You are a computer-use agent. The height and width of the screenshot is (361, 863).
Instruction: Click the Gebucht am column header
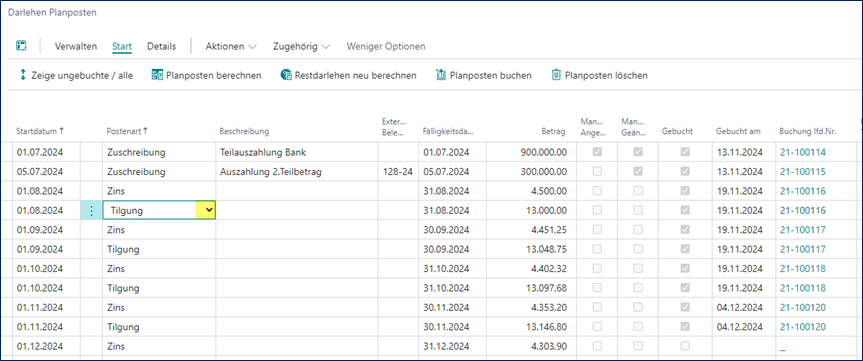pos(738,132)
